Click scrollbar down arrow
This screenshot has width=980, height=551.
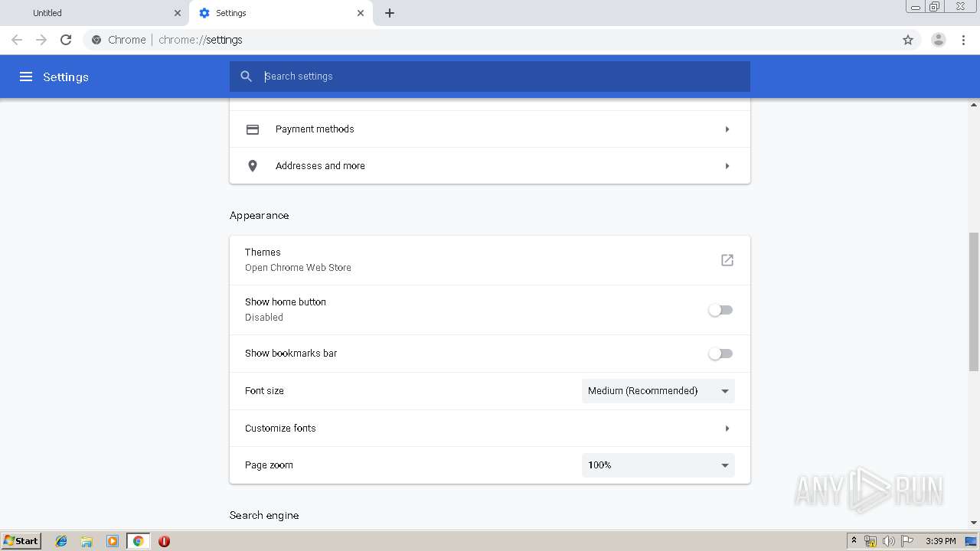(974, 523)
